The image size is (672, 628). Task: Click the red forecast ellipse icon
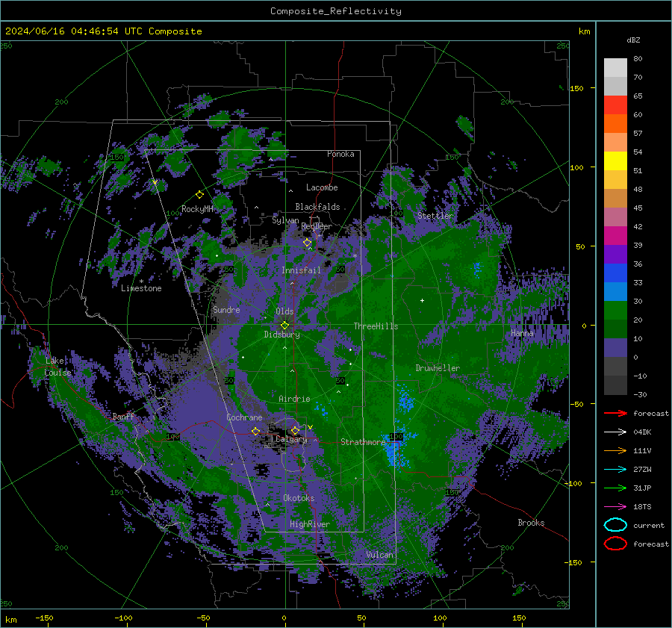pos(615,544)
